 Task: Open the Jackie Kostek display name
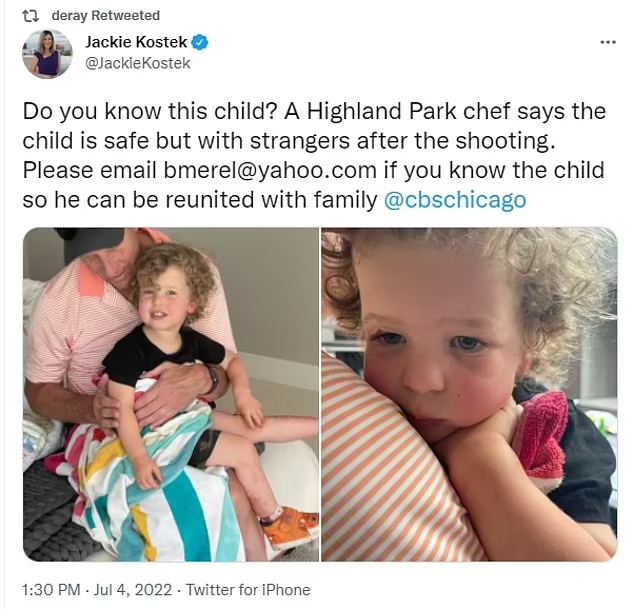pos(136,42)
